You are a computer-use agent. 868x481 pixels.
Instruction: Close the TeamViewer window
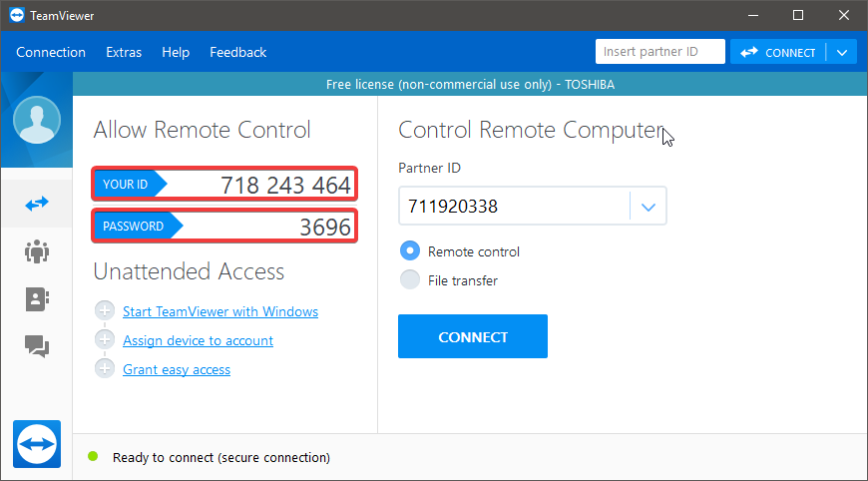pyautogui.click(x=844, y=16)
